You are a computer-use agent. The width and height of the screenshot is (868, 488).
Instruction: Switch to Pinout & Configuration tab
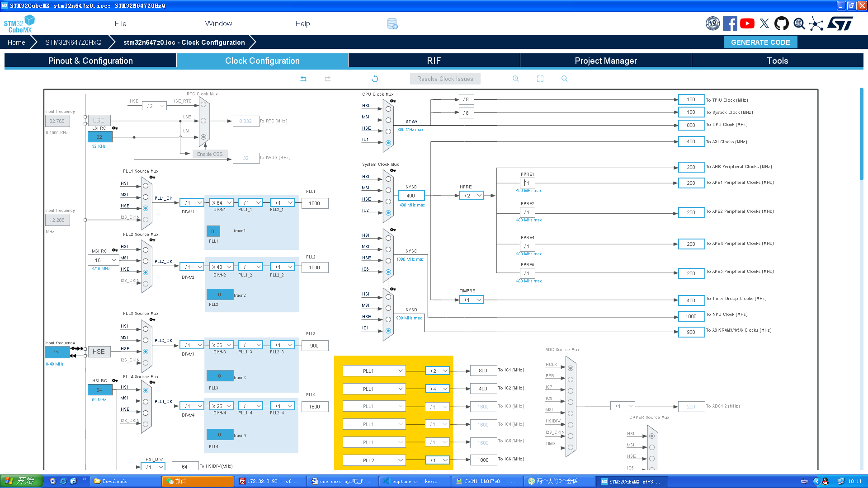[x=90, y=61]
